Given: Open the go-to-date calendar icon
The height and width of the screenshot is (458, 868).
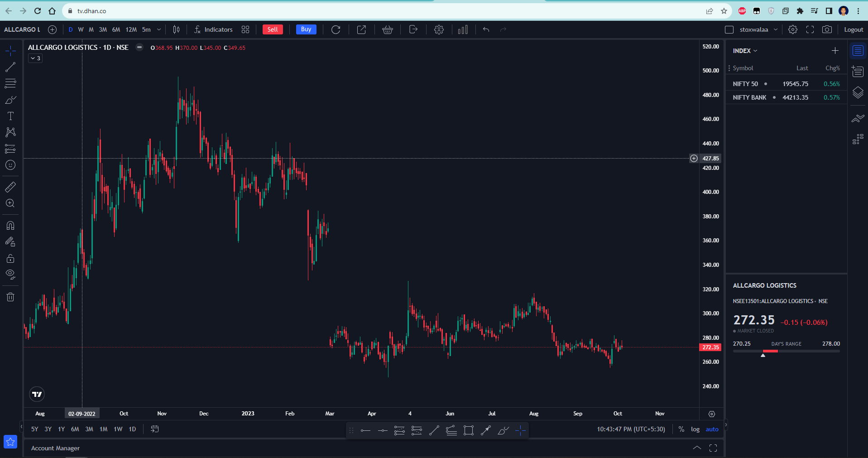Looking at the screenshot, I should tap(154, 429).
